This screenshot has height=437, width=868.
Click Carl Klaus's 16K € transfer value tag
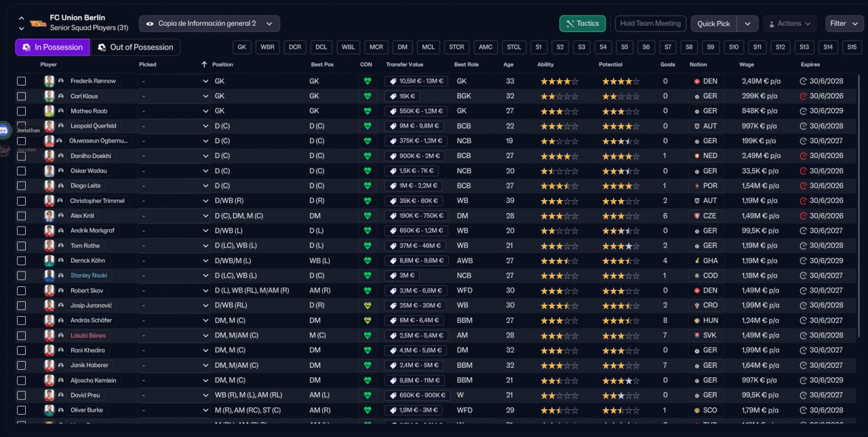click(x=403, y=96)
